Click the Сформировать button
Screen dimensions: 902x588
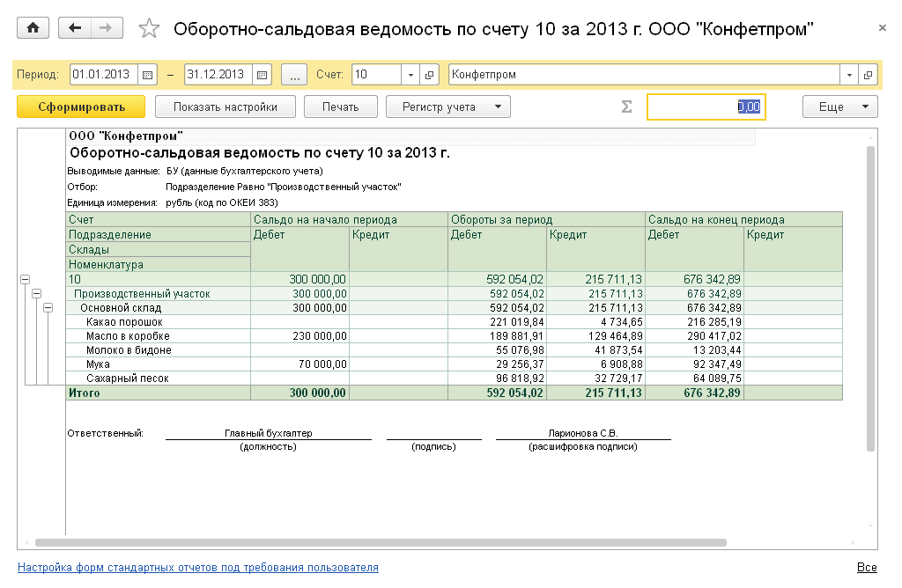(80, 107)
